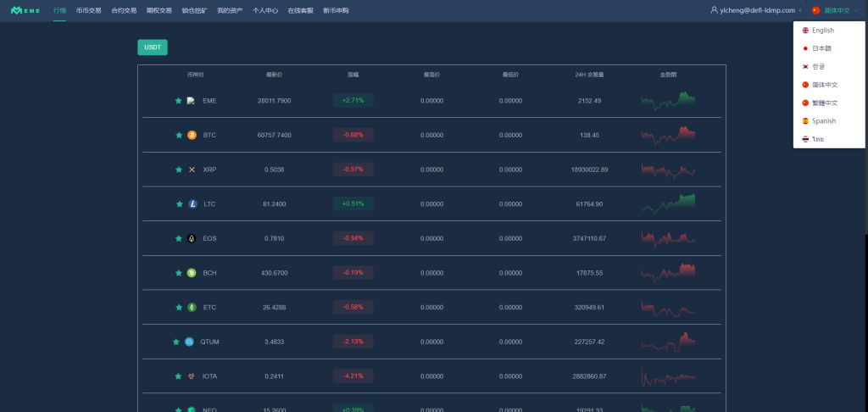Expand the yicheng@defi-ldmp.com account menu
This screenshot has height=412, width=868.
[x=756, y=10]
